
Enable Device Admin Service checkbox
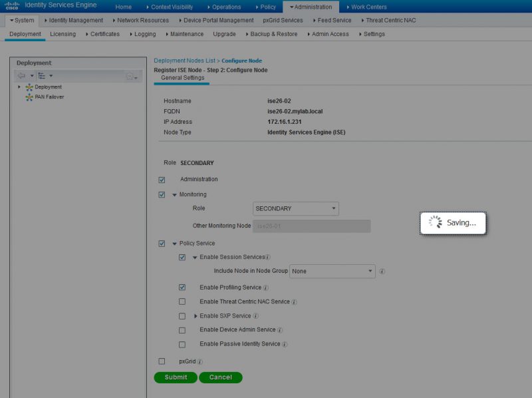182,329
